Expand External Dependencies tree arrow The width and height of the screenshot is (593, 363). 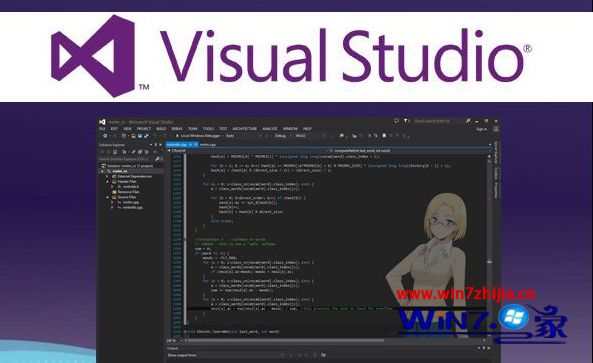(x=107, y=177)
